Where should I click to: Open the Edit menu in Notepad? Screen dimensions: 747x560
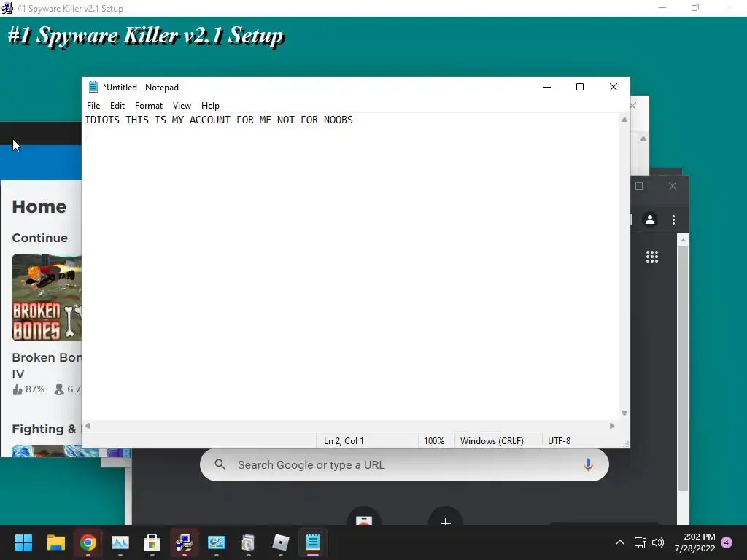117,106
